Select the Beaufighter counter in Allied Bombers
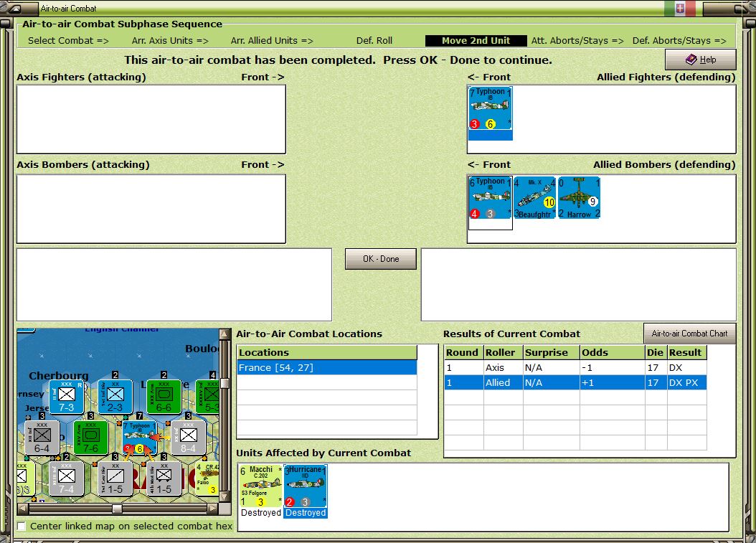The width and height of the screenshot is (756, 543). (534, 198)
